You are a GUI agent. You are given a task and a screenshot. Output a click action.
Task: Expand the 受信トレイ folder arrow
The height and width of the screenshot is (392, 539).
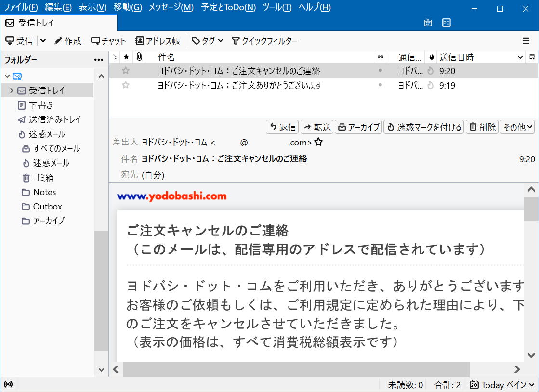coord(12,91)
